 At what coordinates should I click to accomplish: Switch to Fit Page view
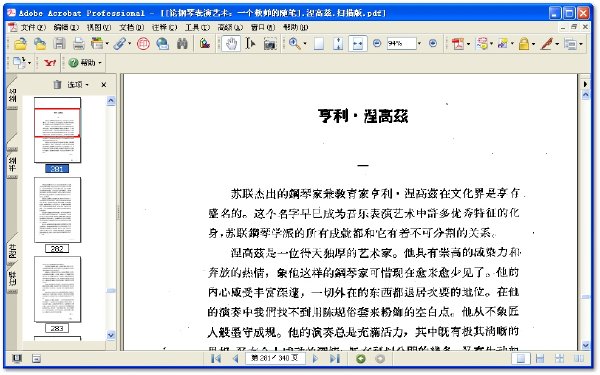click(x=338, y=44)
